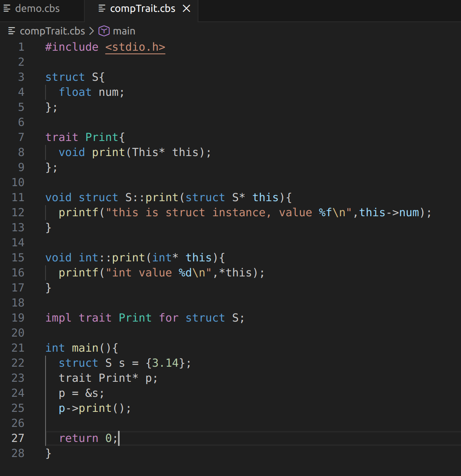Click the 3.14 literal on line 22
The height and width of the screenshot is (476, 461).
165,363
